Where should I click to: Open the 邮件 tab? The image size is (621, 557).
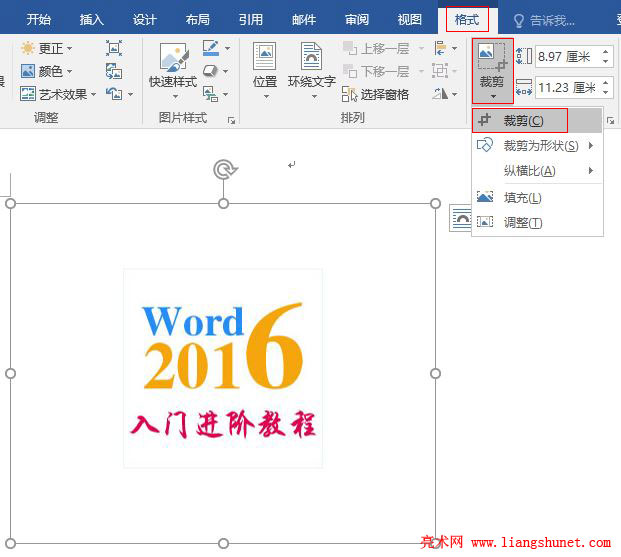304,19
